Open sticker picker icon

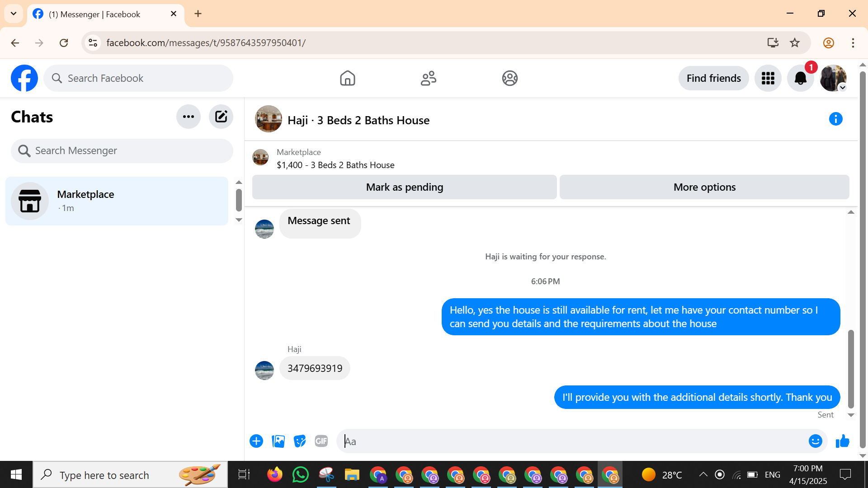tap(300, 441)
